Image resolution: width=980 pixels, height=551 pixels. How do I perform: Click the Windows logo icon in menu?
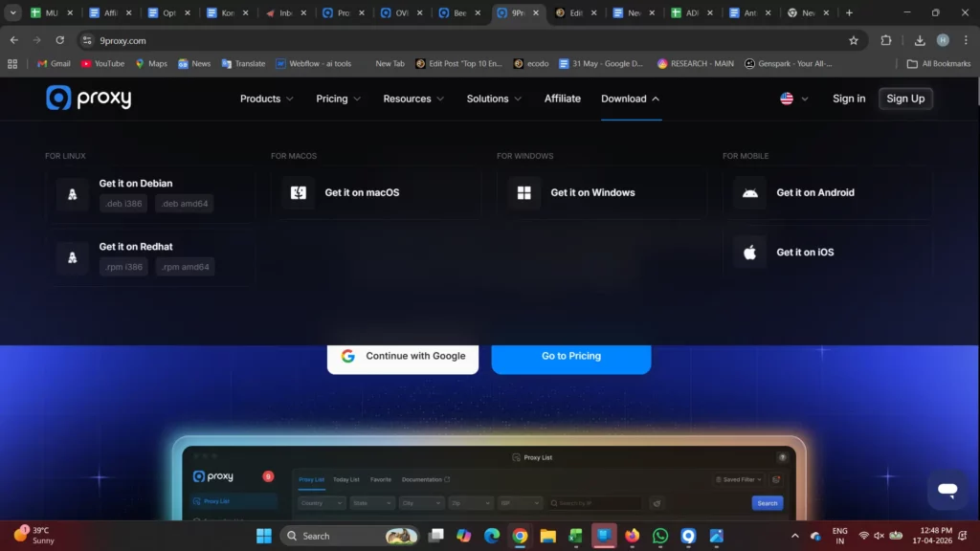tap(523, 192)
